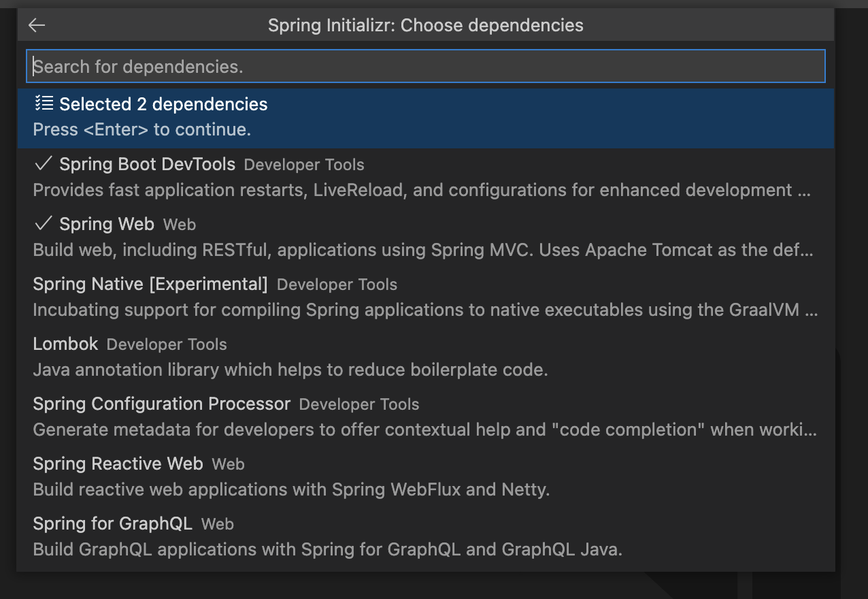Click Lombok's "Java annotation library" description
Image resolution: width=868 pixels, height=599 pixels.
[290, 370]
